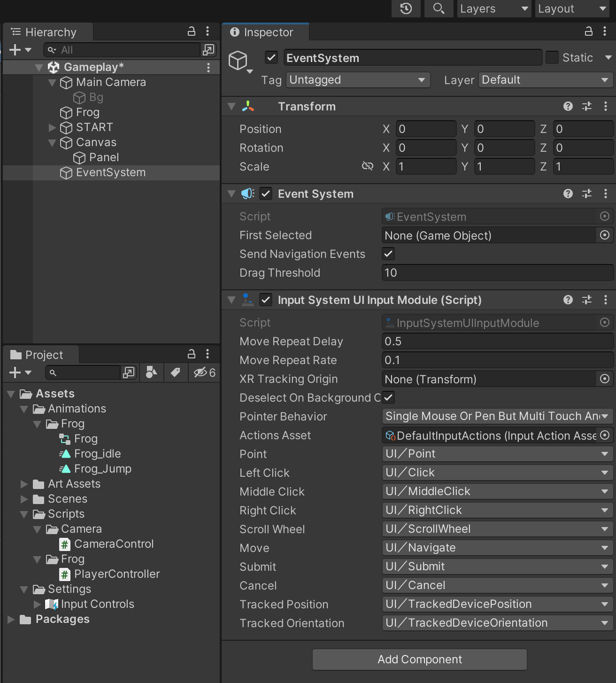Screen dimensions: 616x683
Task: Open the Hierarchy panel more options menu
Action: point(208,31)
